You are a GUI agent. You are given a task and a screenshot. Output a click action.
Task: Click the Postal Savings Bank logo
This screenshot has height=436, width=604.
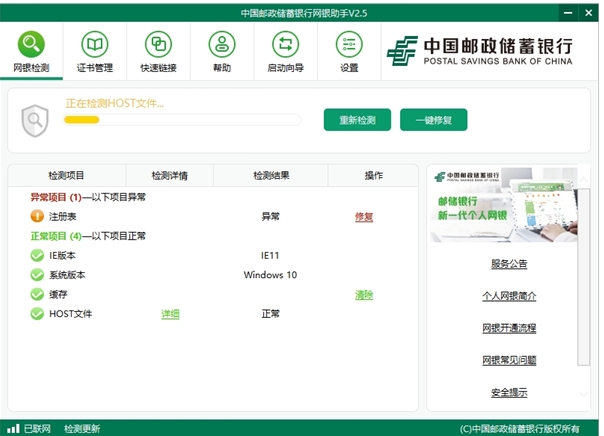[x=480, y=51]
